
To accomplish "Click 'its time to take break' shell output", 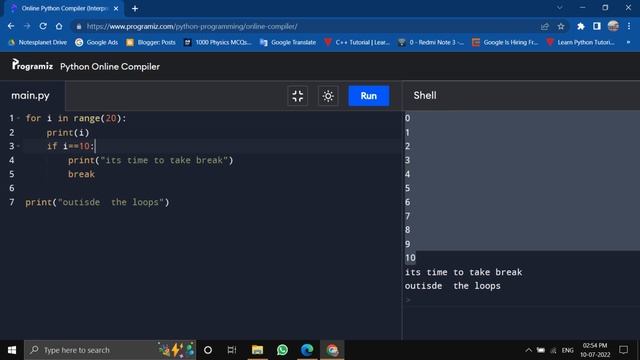I will coord(463,272).
